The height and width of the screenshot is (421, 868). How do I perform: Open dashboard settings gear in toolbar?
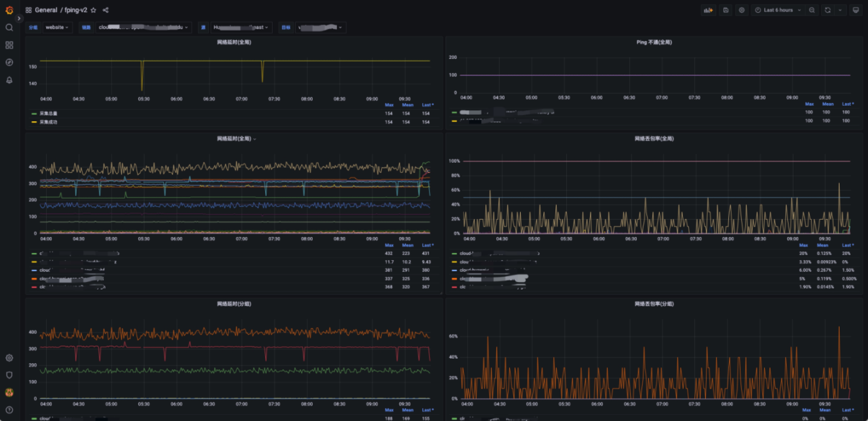pos(742,10)
